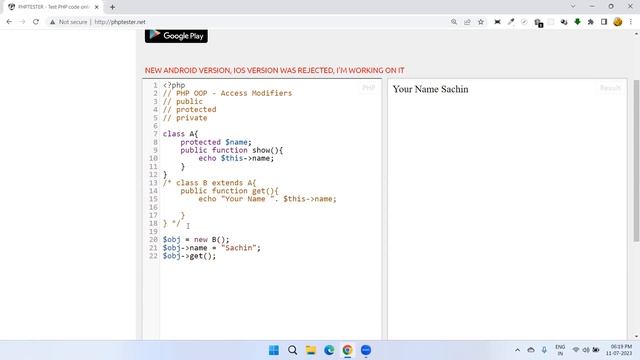This screenshot has height=360, width=640.
Task: Click the 'Your Name Sachin' result output
Action: pos(431,89)
